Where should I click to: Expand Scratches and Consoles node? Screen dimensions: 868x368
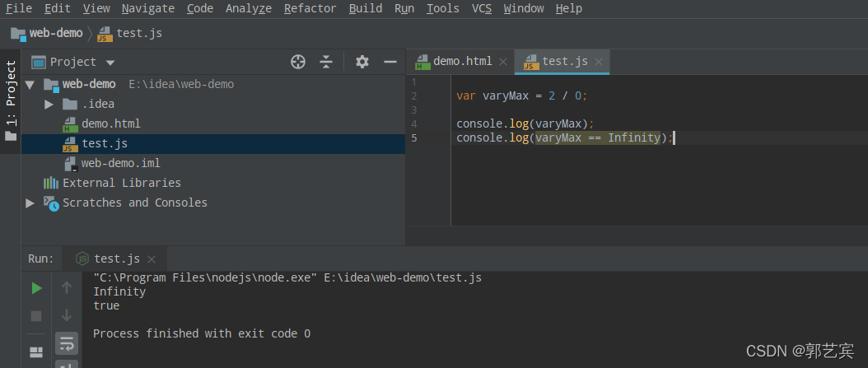tap(30, 203)
